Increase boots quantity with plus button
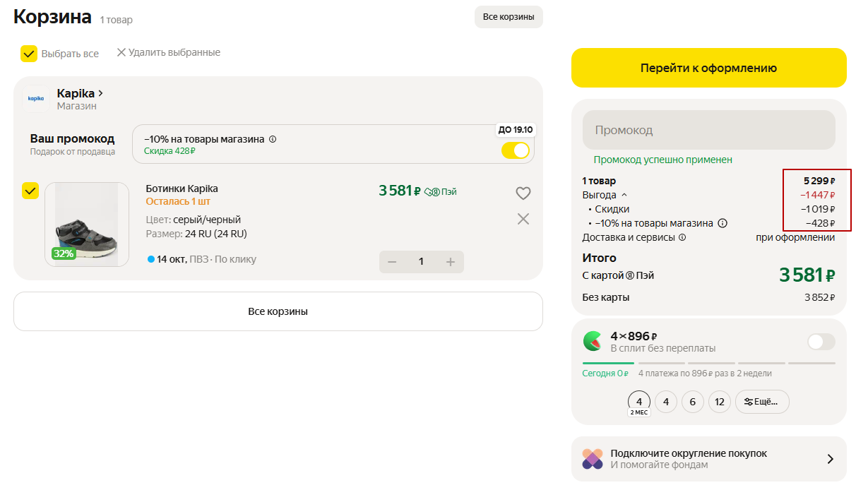Viewport: 868px width, 502px height. pos(450,262)
